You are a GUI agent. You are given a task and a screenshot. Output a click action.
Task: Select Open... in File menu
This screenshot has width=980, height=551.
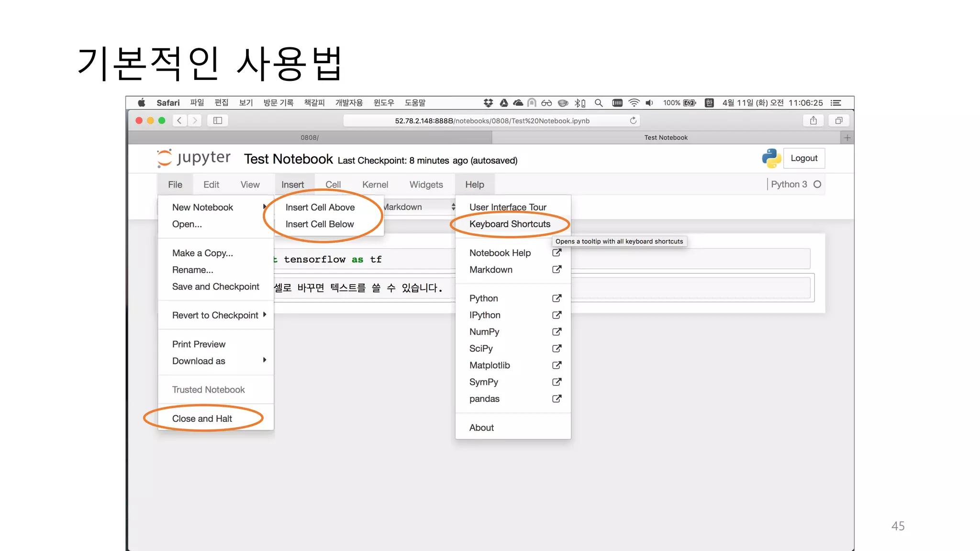coord(187,224)
